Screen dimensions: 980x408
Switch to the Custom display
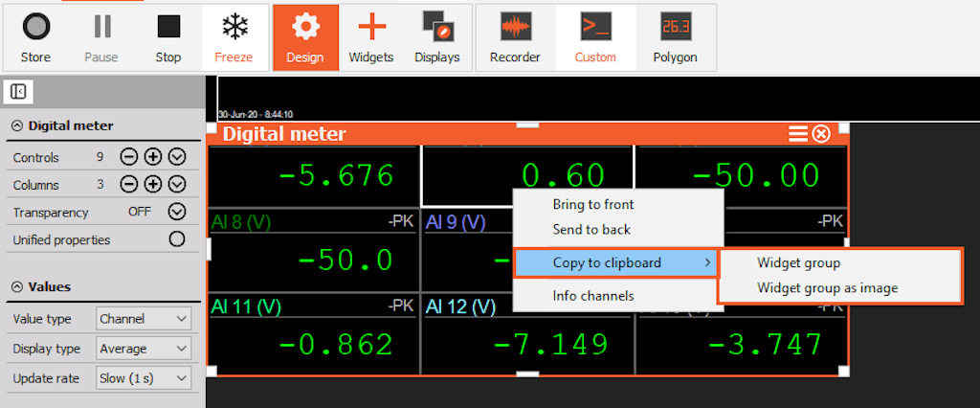(x=595, y=37)
